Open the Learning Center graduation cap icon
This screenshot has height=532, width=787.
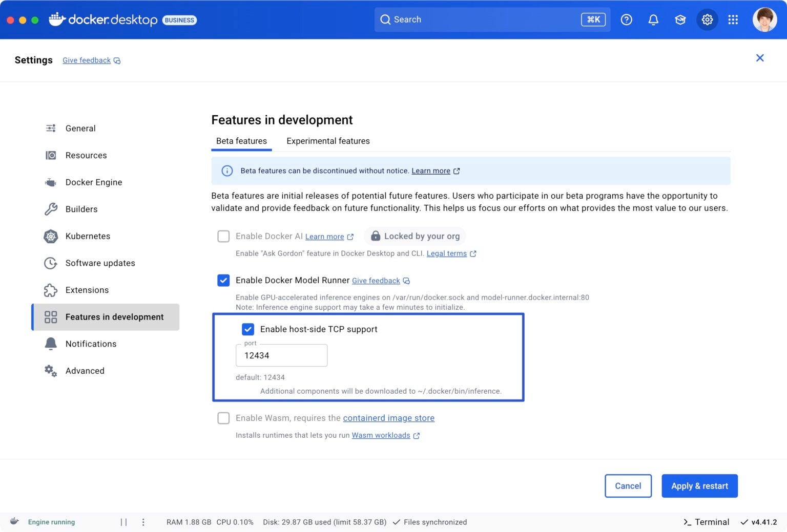pos(680,19)
